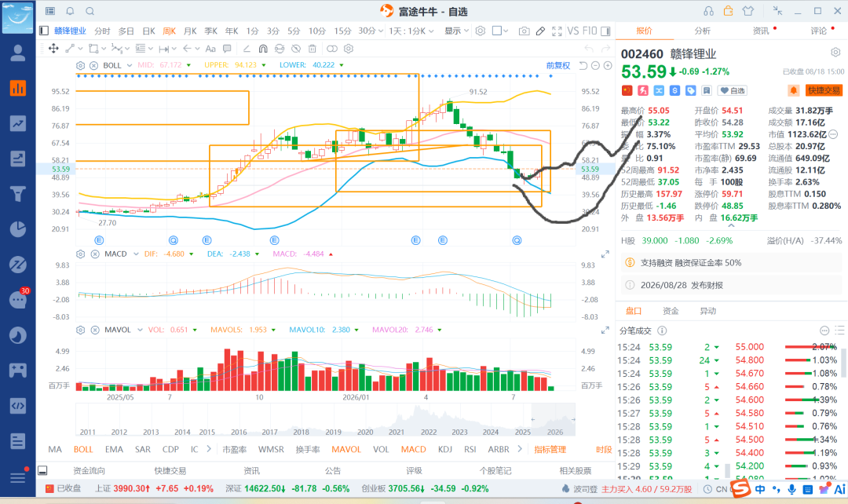
Task: Open the stock screener funnel icon
Action: (18, 194)
